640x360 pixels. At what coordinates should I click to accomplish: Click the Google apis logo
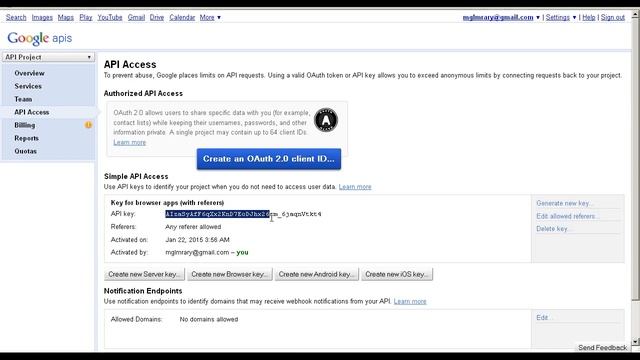40,38
